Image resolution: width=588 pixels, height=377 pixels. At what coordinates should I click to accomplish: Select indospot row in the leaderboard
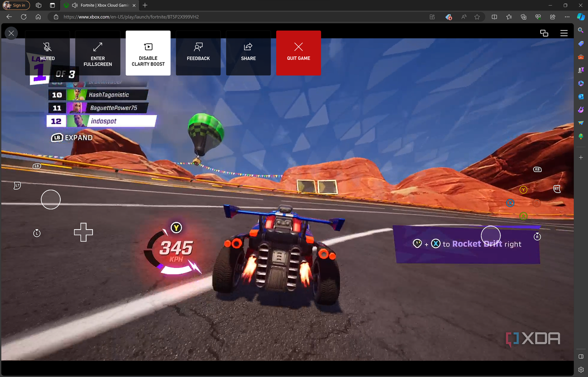click(102, 121)
